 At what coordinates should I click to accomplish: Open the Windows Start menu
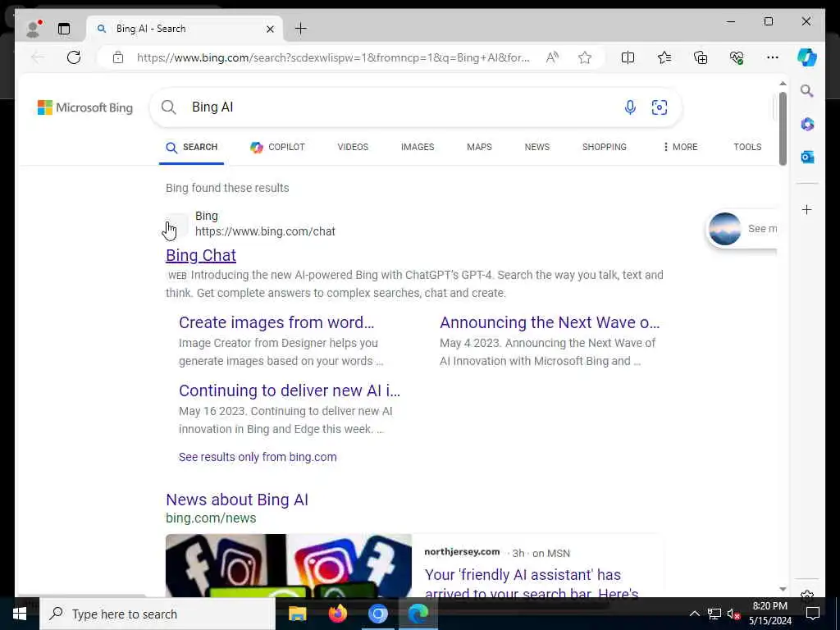[20, 614]
